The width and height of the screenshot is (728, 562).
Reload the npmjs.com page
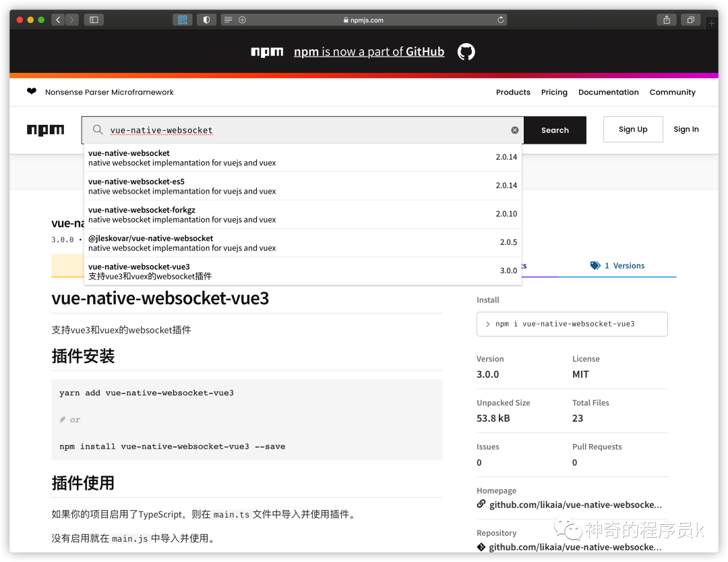(x=500, y=20)
